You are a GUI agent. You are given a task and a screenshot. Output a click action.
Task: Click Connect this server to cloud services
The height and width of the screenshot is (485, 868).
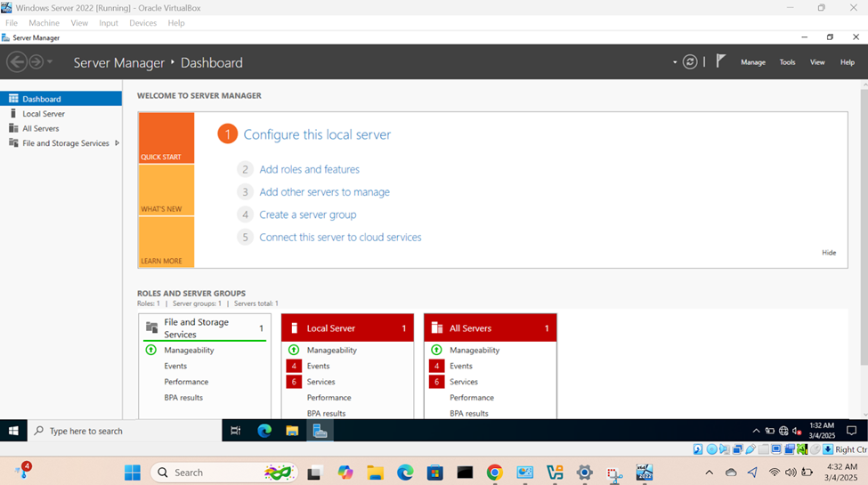pyautogui.click(x=340, y=237)
